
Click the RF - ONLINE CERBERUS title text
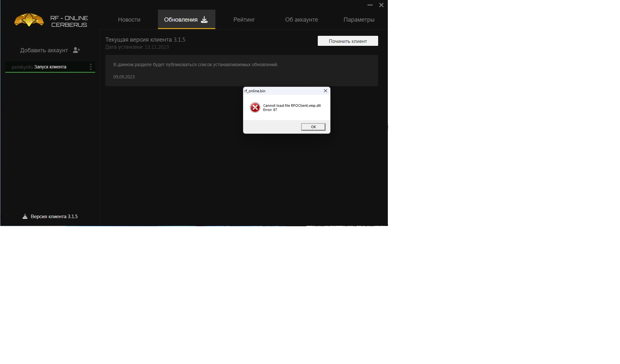point(69,21)
